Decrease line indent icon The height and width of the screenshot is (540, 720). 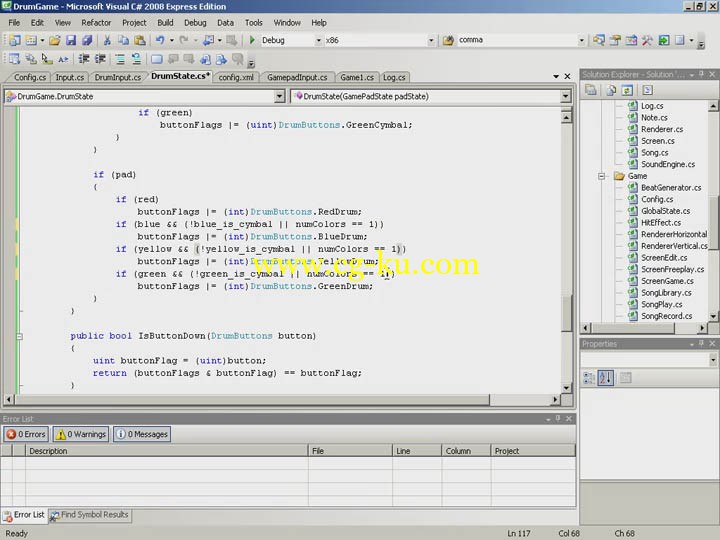84,59
